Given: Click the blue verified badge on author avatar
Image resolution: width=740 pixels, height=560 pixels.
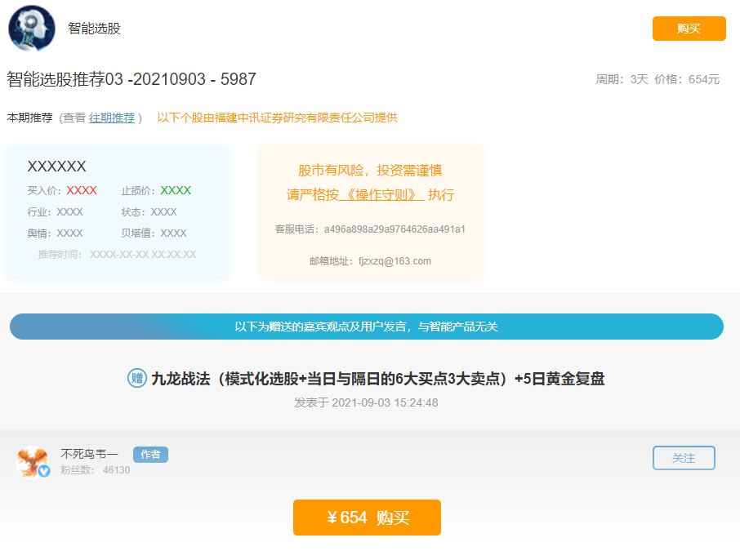Looking at the screenshot, I should click(x=44, y=471).
